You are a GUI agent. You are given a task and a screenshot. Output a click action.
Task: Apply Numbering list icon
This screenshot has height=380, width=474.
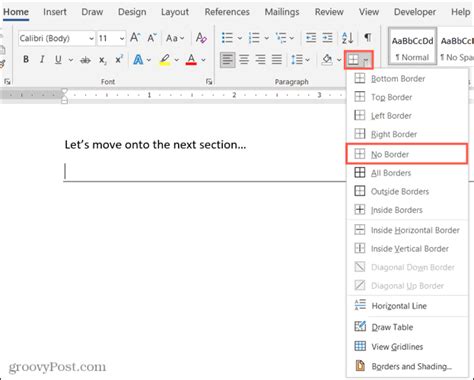[254, 38]
